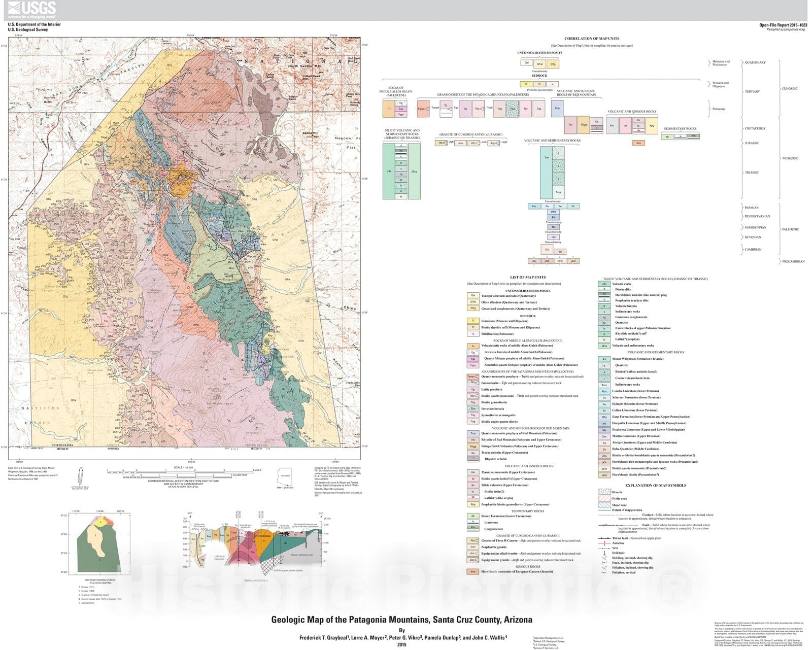812x650 pixels.
Task: Click the USGS logo in the header
Action: [31, 9]
